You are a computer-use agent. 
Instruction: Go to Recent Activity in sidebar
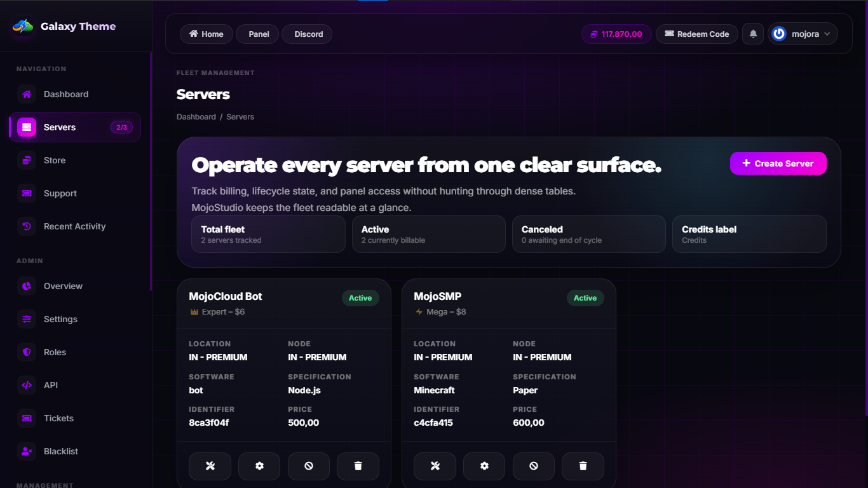[x=74, y=226]
